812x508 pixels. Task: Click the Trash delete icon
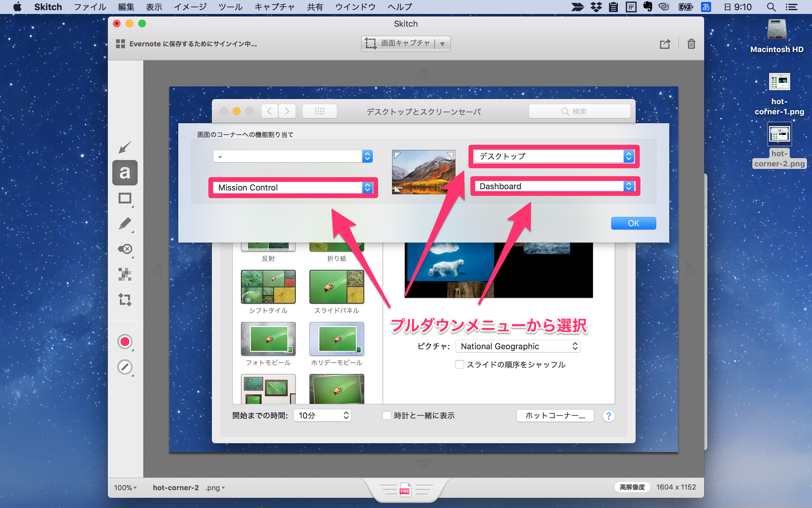pos(691,44)
